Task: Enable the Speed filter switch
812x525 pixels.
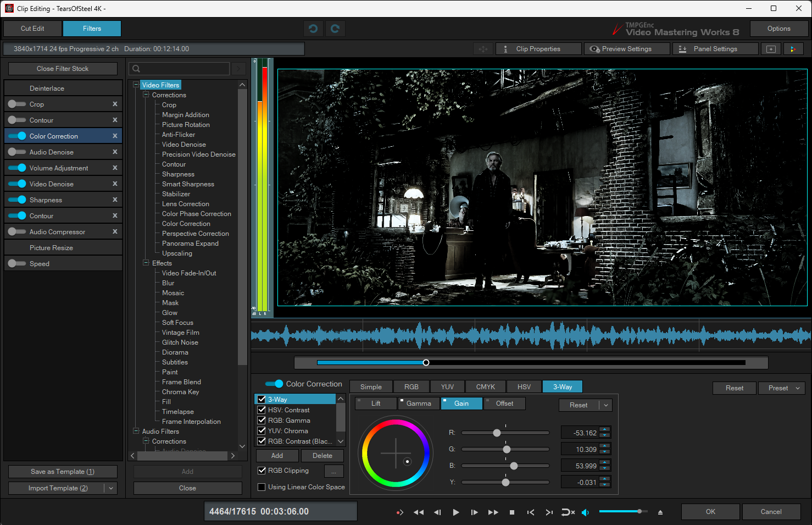Action: (x=17, y=263)
